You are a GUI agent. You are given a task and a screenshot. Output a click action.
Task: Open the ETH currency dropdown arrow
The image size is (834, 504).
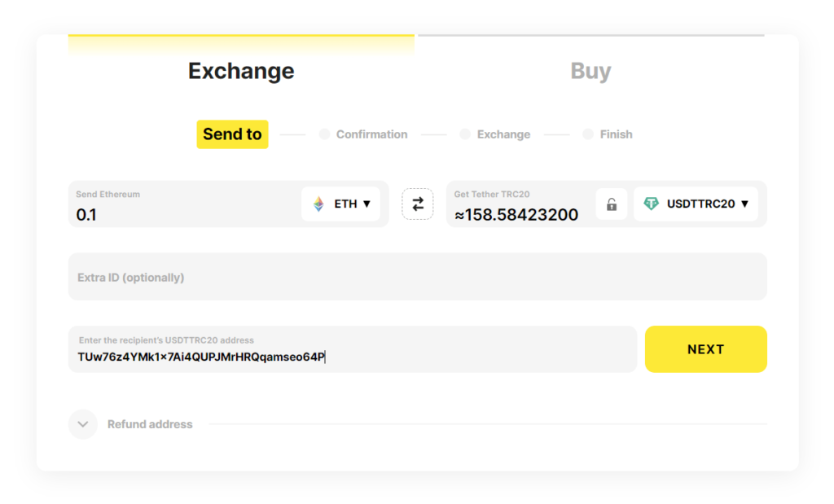tap(367, 204)
